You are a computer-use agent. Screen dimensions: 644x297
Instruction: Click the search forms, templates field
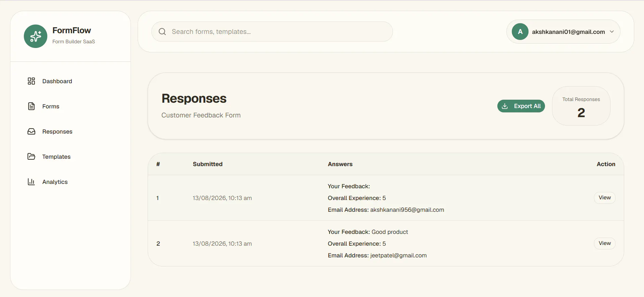[272, 32]
